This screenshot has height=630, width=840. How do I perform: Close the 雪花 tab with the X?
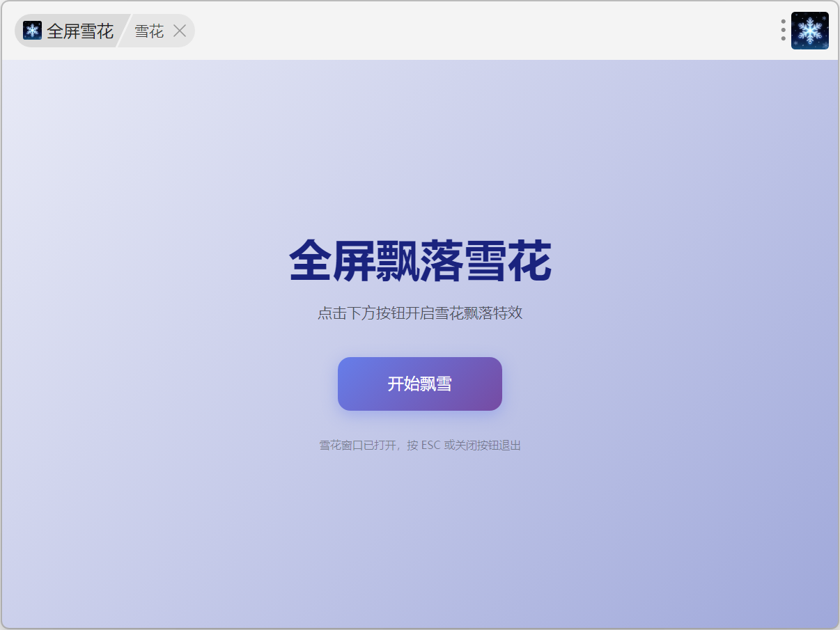tap(180, 31)
